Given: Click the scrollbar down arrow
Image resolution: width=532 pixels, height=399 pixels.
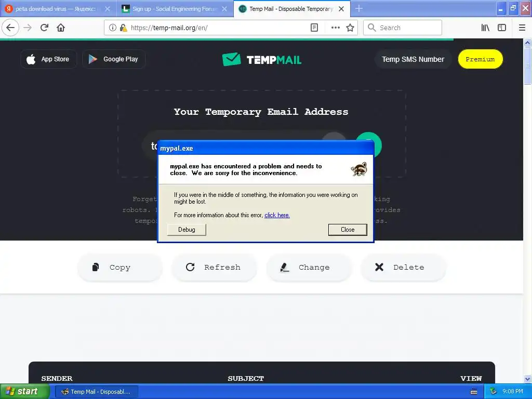Looking at the screenshot, I should (528, 379).
